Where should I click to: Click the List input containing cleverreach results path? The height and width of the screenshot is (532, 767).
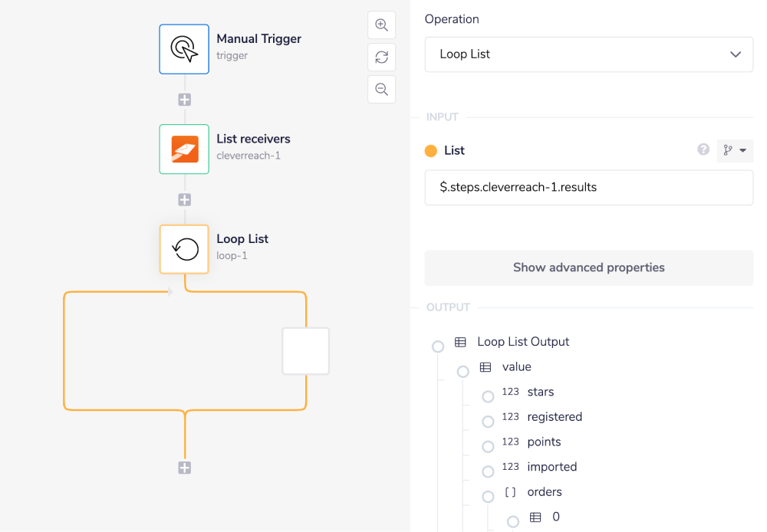[x=588, y=187]
